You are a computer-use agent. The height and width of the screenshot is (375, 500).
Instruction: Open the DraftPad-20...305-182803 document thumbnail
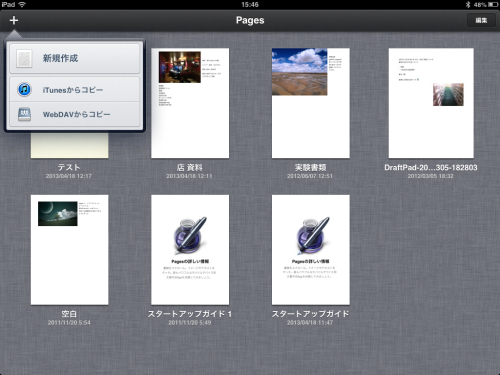[431, 103]
